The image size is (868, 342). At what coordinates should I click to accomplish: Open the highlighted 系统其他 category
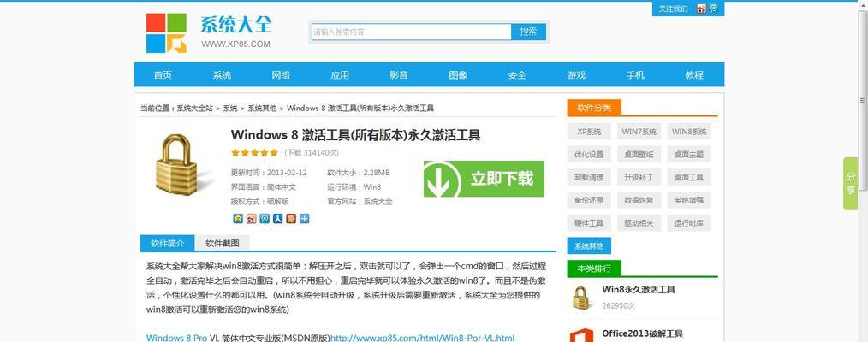click(589, 246)
